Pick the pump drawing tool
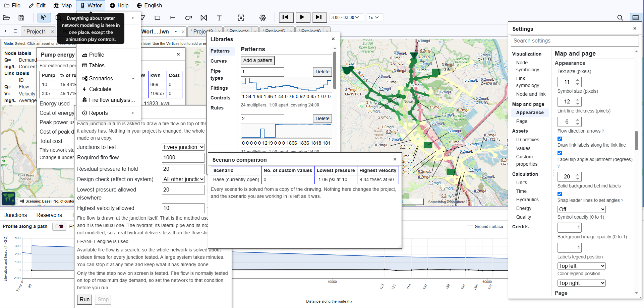644x308 pixels. pos(188,18)
